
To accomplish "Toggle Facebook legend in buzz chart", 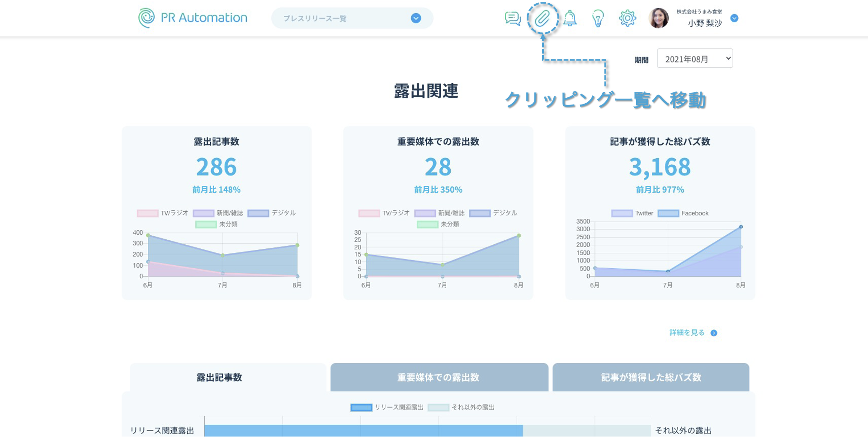I will point(683,214).
